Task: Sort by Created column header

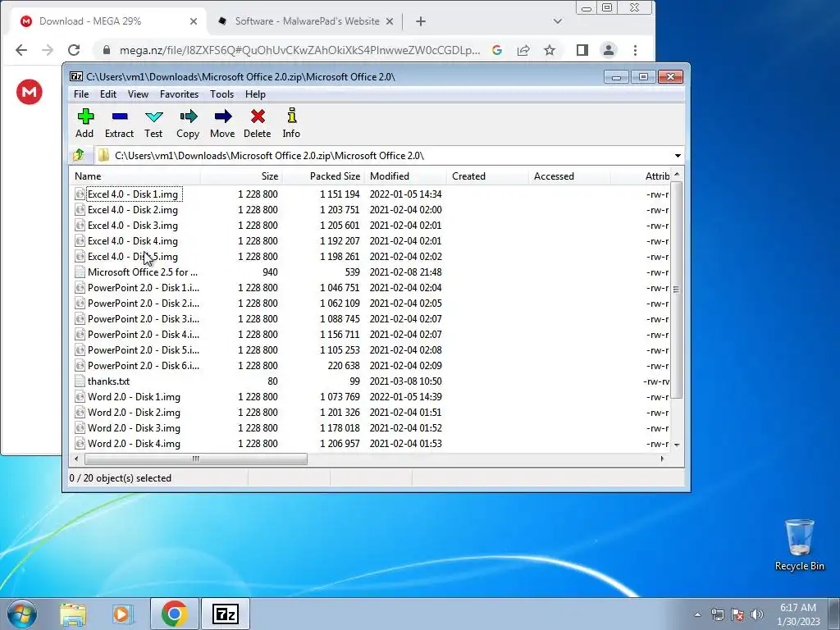Action: (487, 176)
